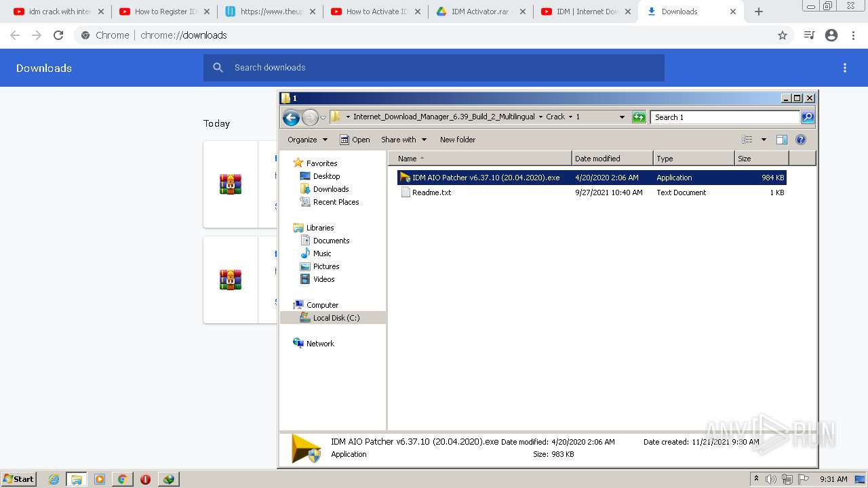Viewport: 868px width, 488px height.
Task: Open the view options dropdown arrow
Action: click(764, 140)
